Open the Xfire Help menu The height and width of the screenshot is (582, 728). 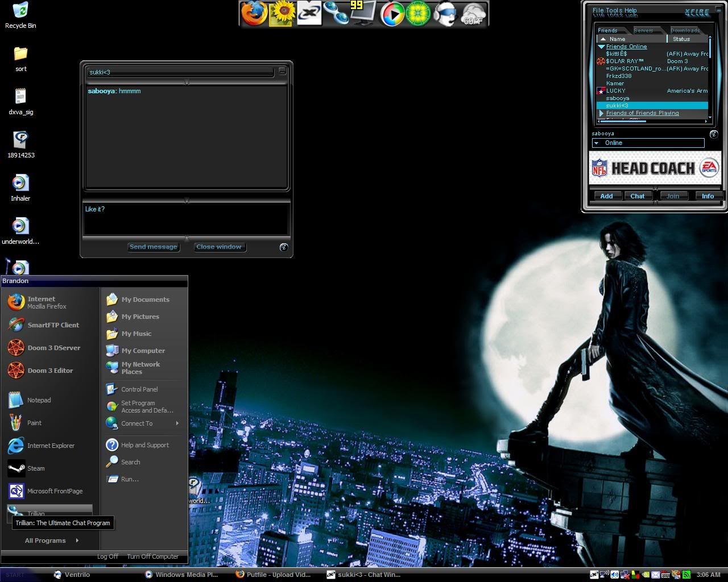(631, 10)
